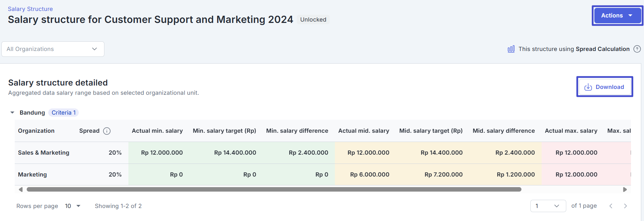
Task: Go back via Salary Structure breadcrumb
Action: pyautogui.click(x=30, y=9)
